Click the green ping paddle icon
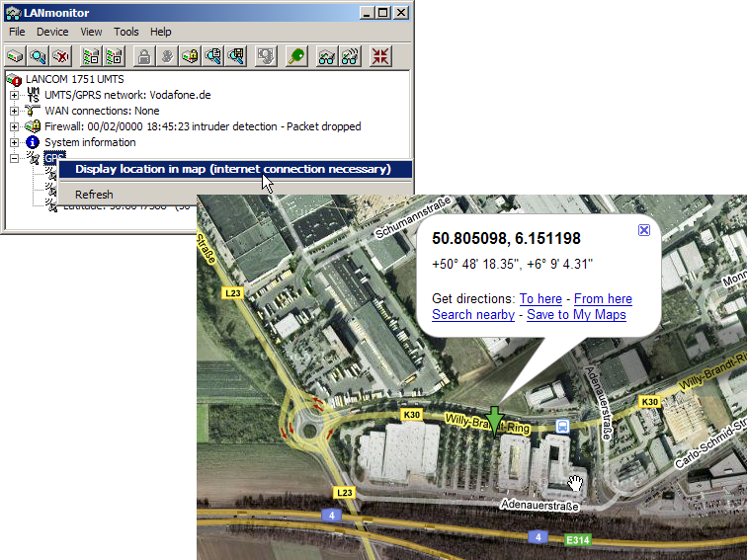This screenshot has height=560, width=747. pyautogui.click(x=295, y=56)
